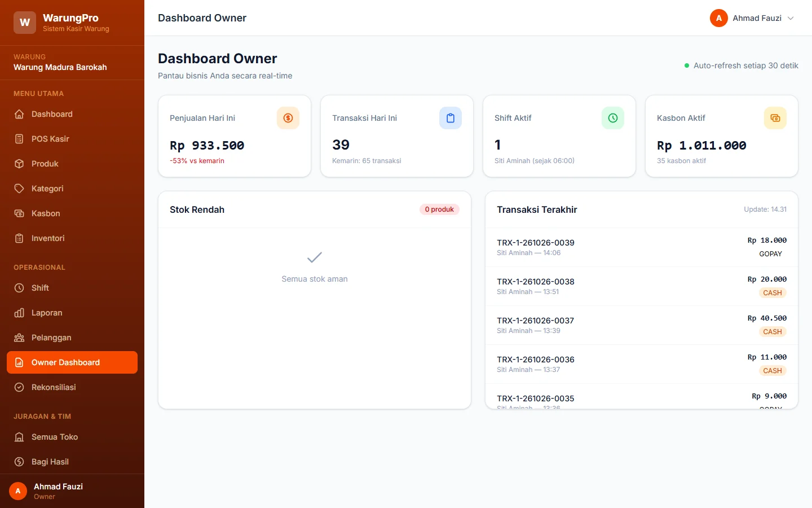Click the Semua Toko store icon
812x508 pixels.
(x=19, y=437)
